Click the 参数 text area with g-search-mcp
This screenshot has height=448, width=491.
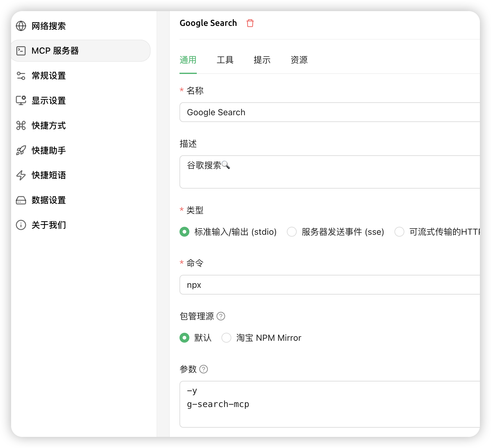(330, 404)
